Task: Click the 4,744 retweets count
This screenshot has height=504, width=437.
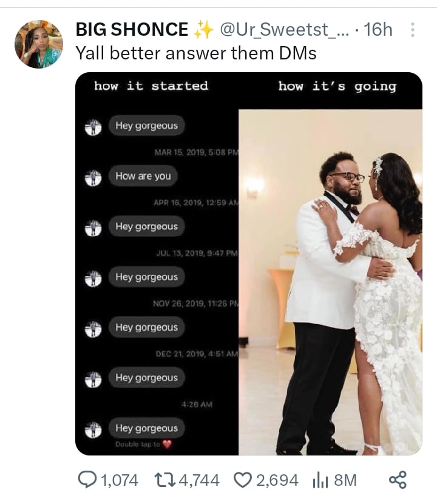Action: click(x=200, y=480)
